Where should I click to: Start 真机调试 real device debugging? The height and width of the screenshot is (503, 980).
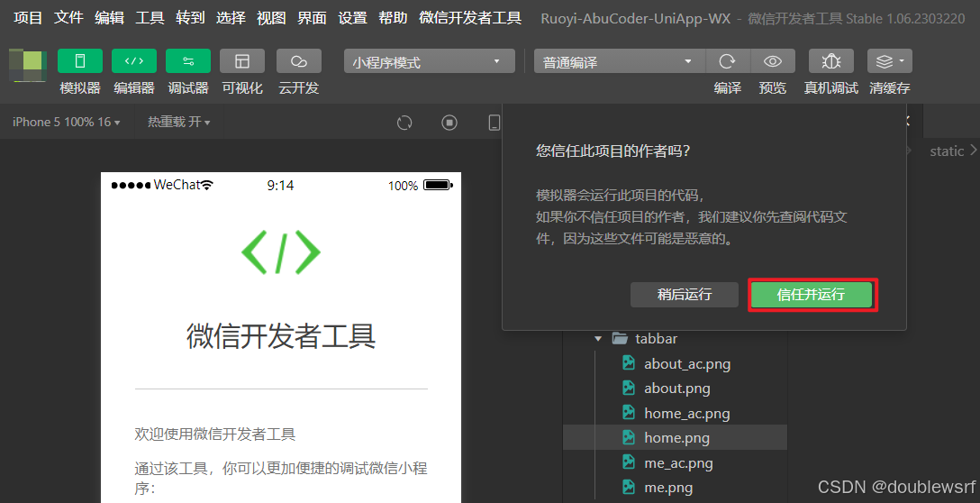pos(830,61)
